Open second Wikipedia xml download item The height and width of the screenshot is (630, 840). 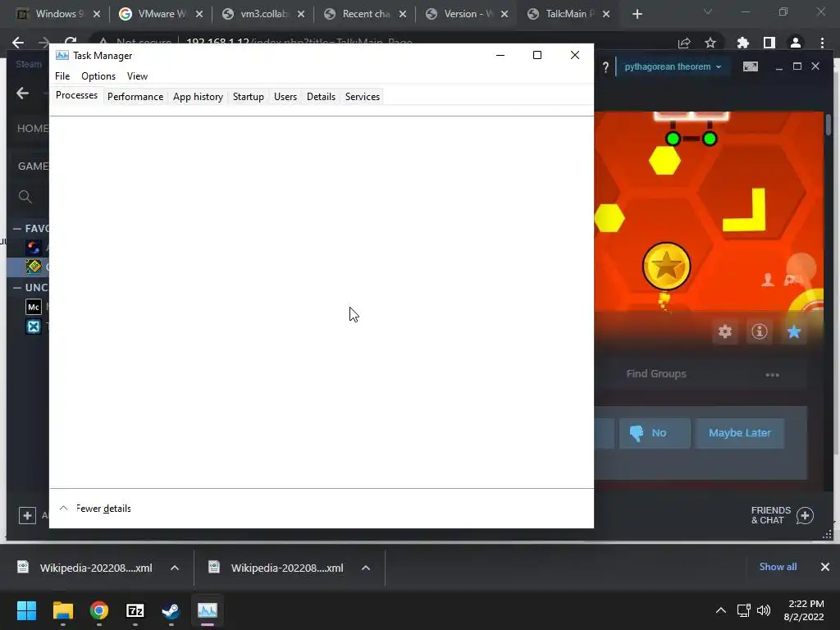[276, 568]
